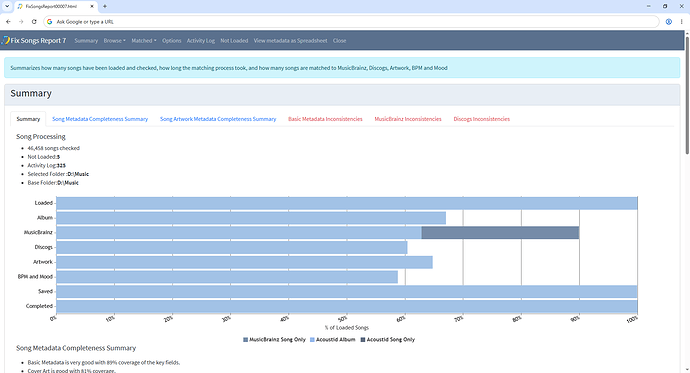Click the '46,458 songs checked' text
This screenshot has height=373, width=690.
(54, 148)
